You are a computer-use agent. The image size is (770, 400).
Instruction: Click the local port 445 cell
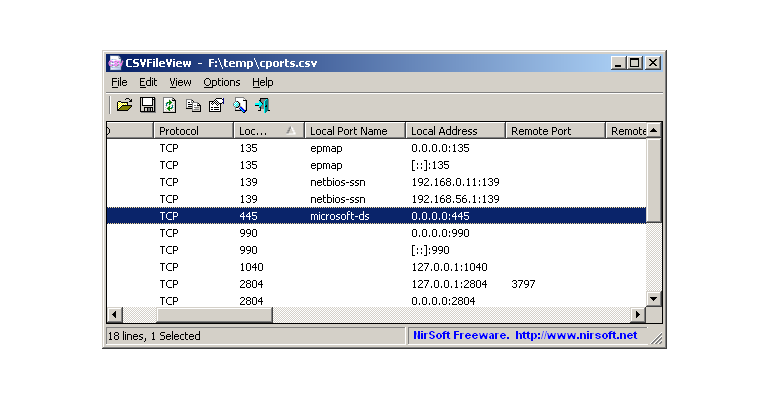(248, 216)
